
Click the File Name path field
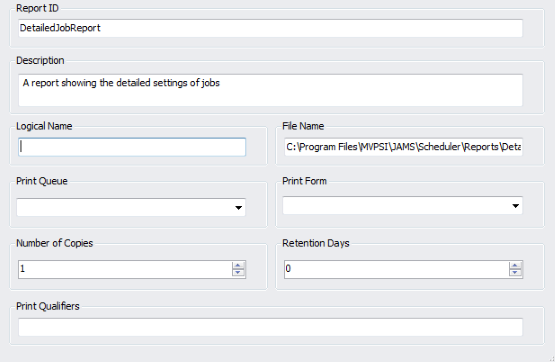point(403,147)
